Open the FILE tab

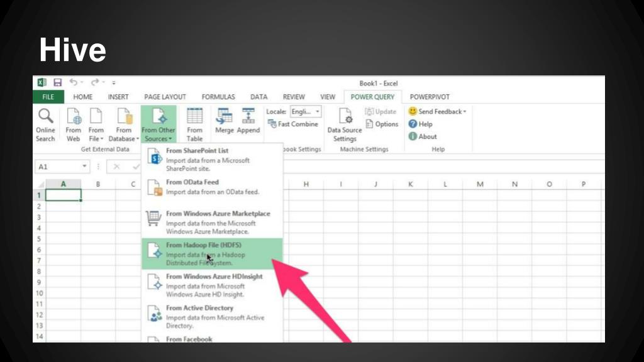click(48, 97)
